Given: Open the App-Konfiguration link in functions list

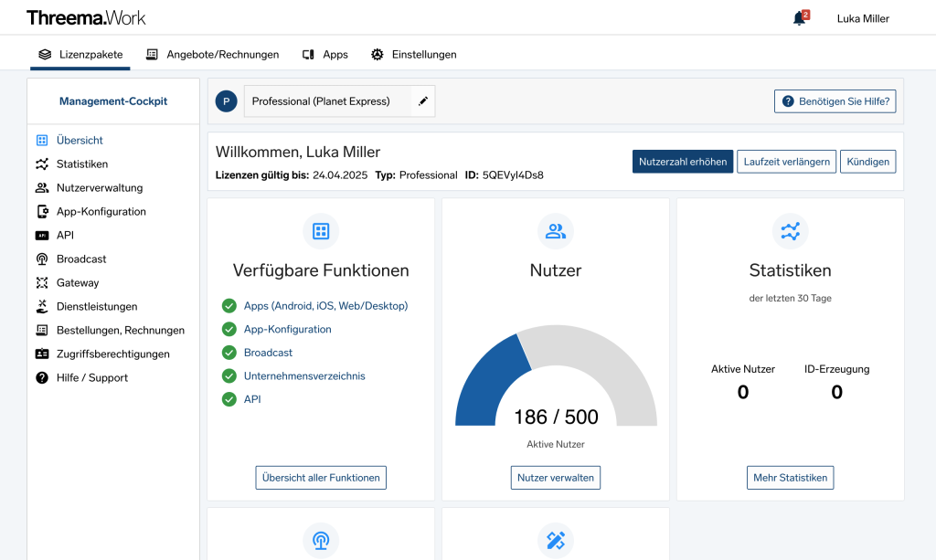Looking at the screenshot, I should 288,329.
